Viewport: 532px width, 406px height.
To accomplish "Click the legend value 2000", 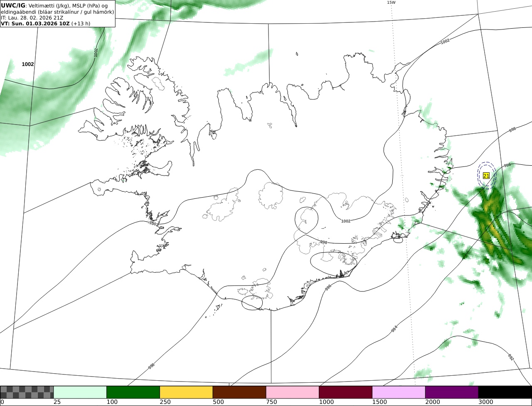I will coord(432,402).
